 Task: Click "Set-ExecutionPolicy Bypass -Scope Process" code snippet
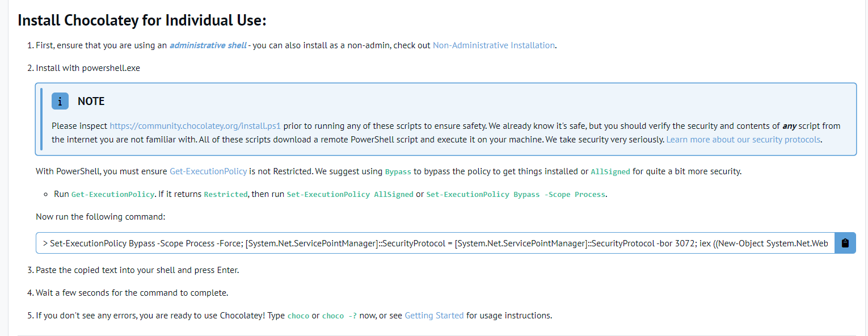point(516,194)
